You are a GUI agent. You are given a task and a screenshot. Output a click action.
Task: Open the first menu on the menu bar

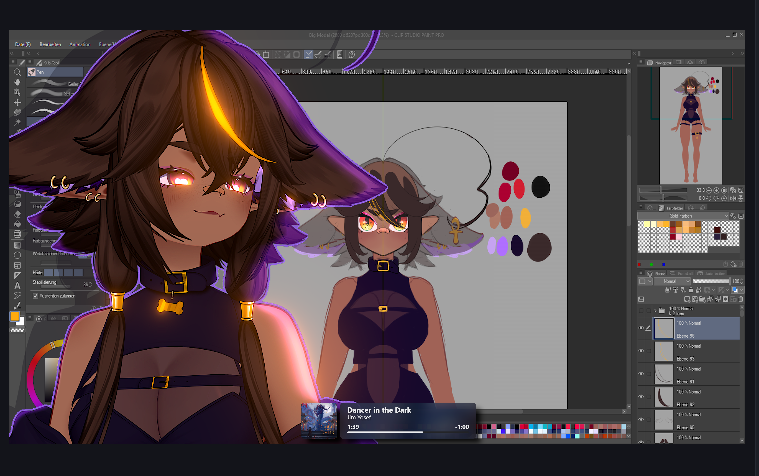pyautogui.click(x=22, y=44)
